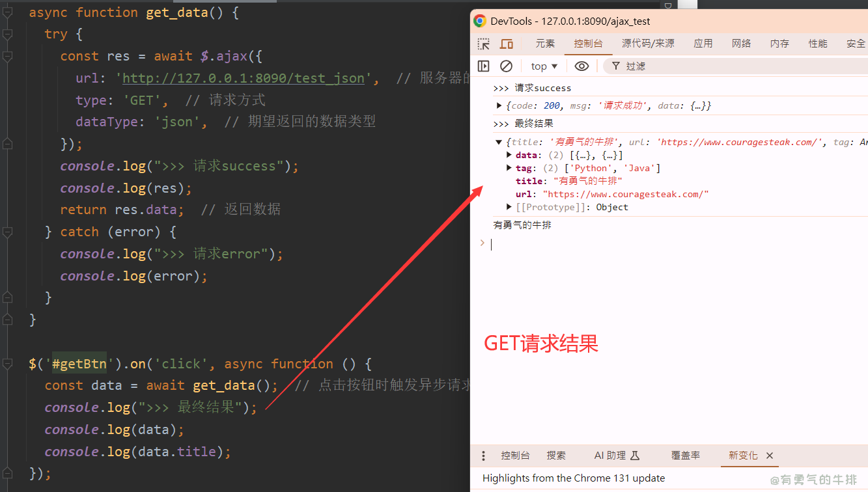Open the drawer three-dot menu
Viewport: 868px width, 492px height.
[x=483, y=456]
